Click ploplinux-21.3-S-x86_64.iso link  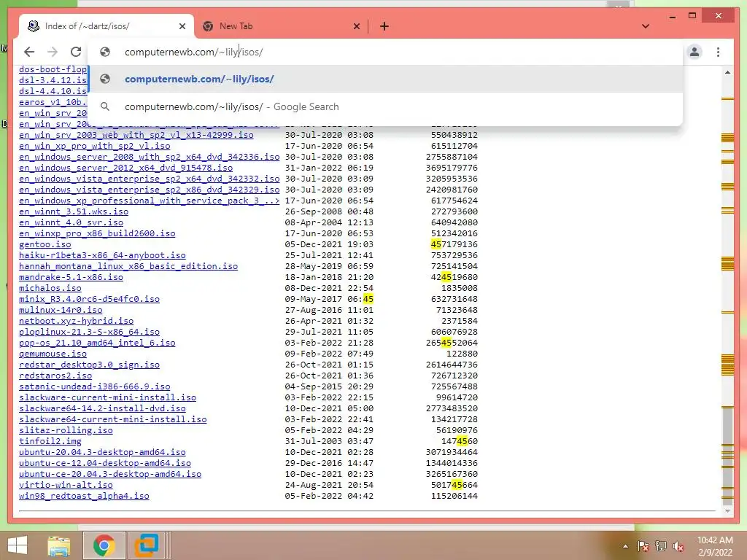click(89, 332)
